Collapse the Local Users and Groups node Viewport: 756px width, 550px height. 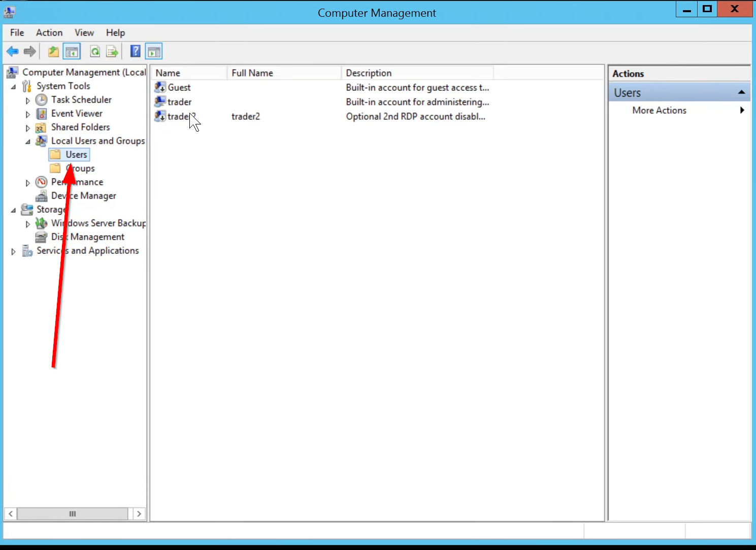(x=28, y=141)
